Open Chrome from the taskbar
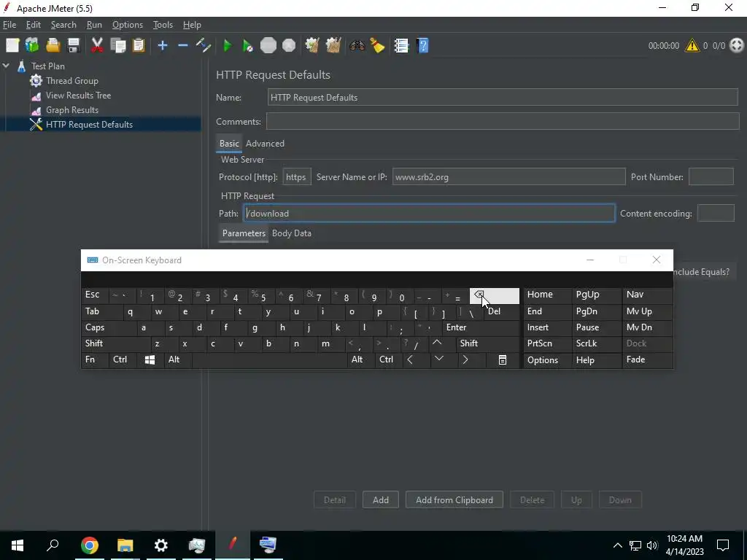This screenshot has width=747, height=560. (90, 545)
